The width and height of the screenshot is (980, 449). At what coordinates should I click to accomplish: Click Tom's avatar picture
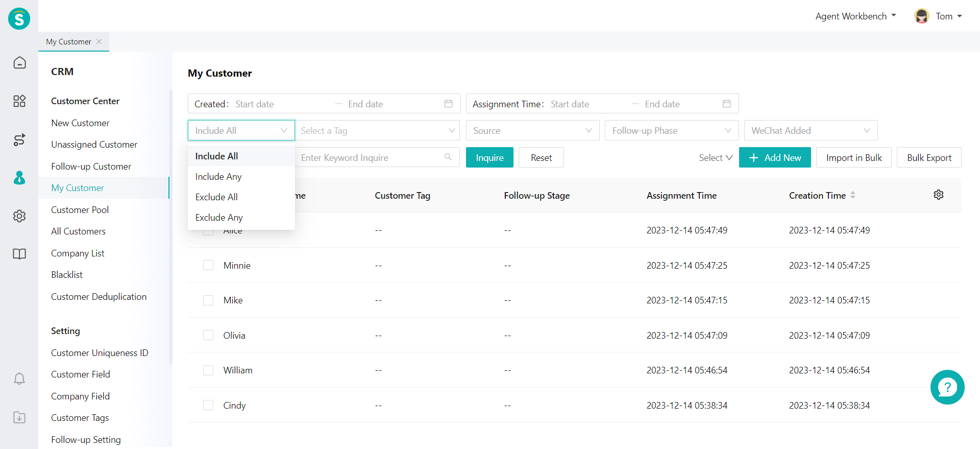point(922,16)
